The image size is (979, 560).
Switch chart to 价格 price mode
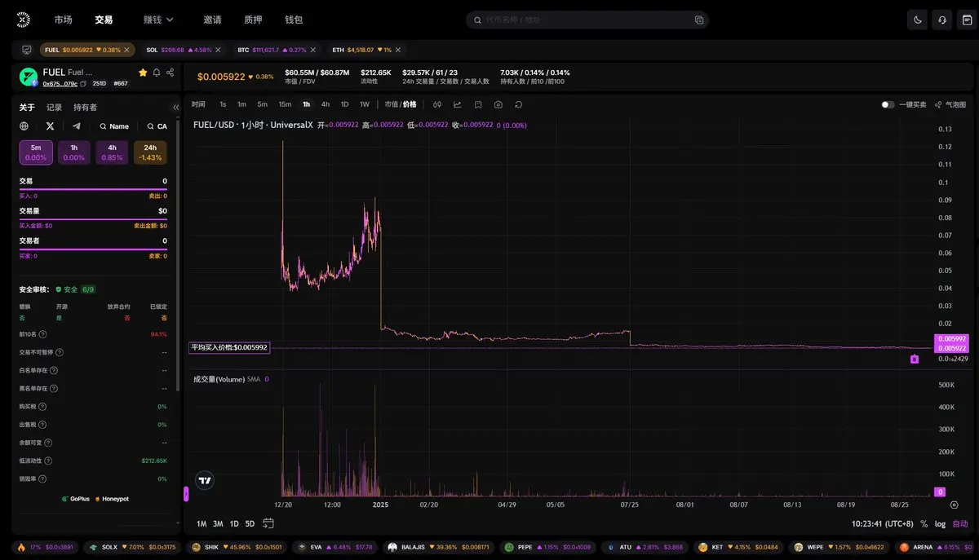pyautogui.click(x=410, y=104)
